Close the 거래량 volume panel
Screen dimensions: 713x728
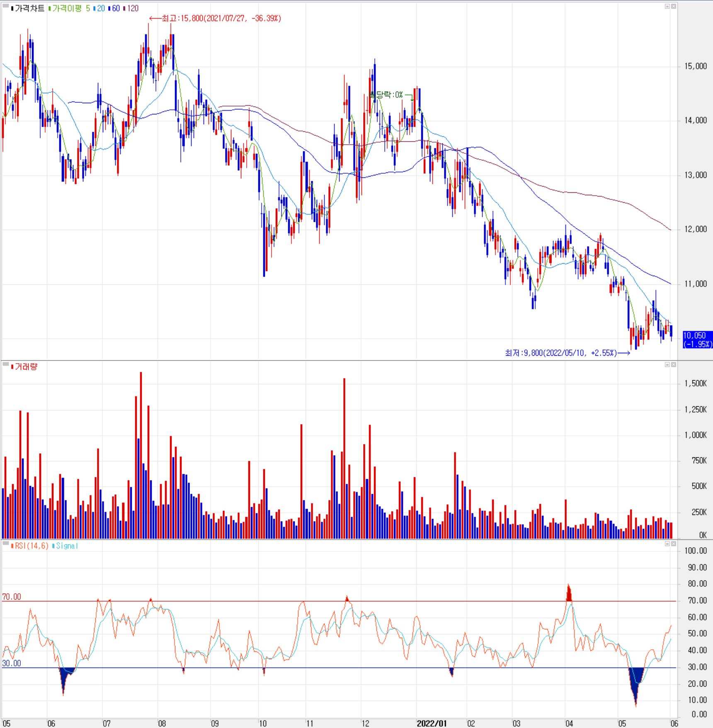[x=674, y=364]
